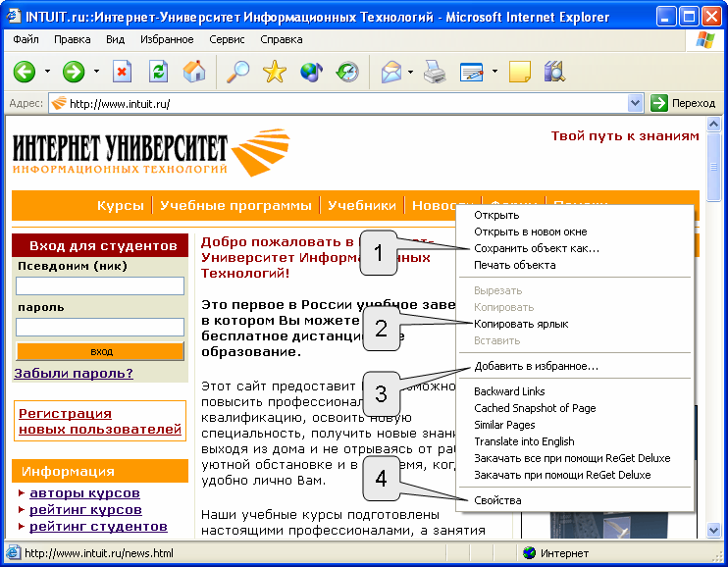This screenshot has width=728, height=567.
Task: Click the пароль input field
Action: (x=100, y=327)
